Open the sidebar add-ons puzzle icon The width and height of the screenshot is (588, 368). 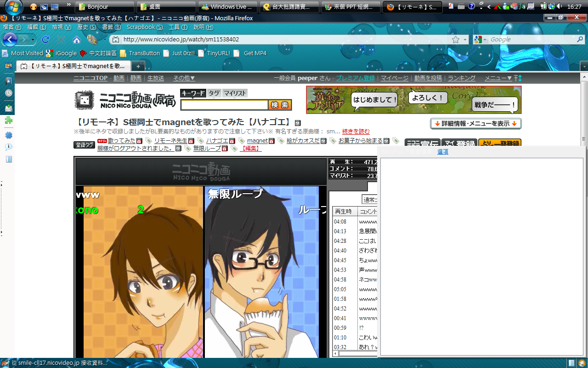(8, 121)
